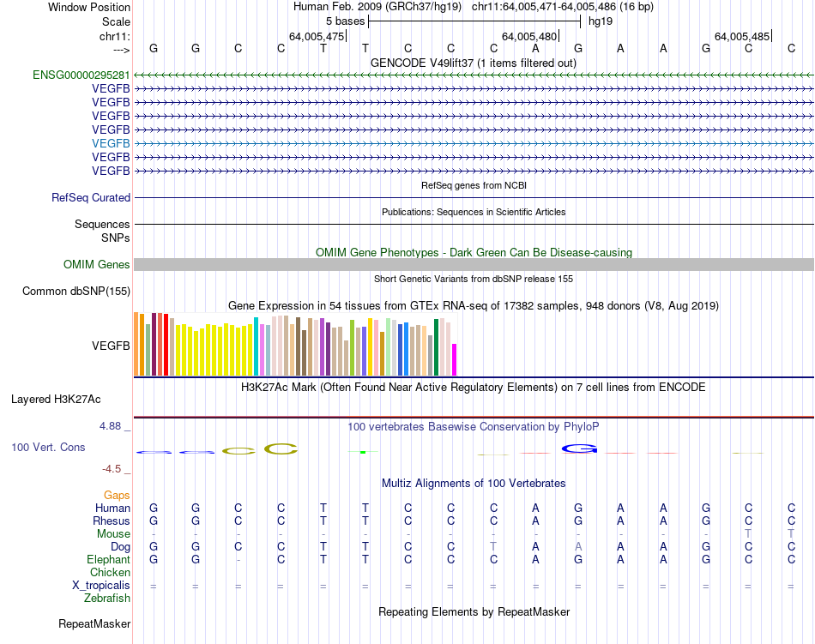Click the orange Gaps label
The width and height of the screenshot is (815, 644).
click(117, 496)
